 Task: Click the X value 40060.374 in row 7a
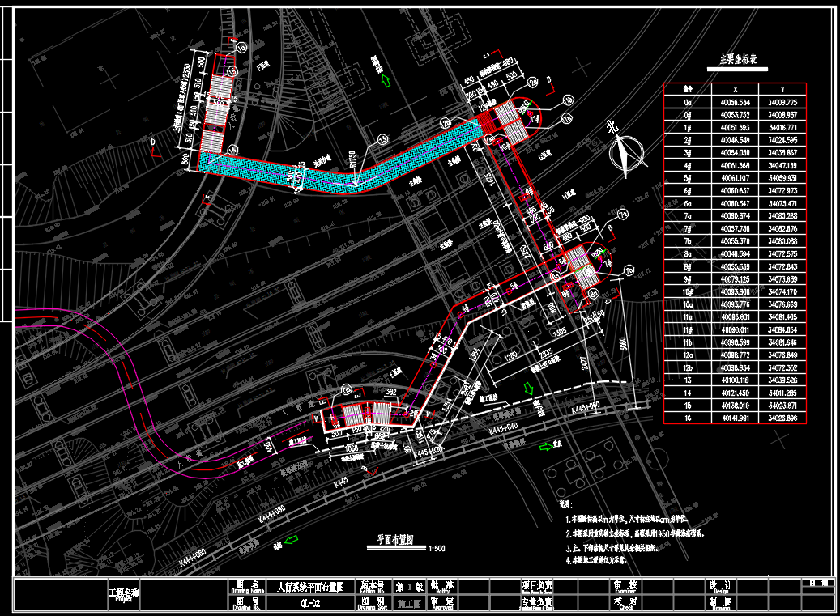coord(735,215)
